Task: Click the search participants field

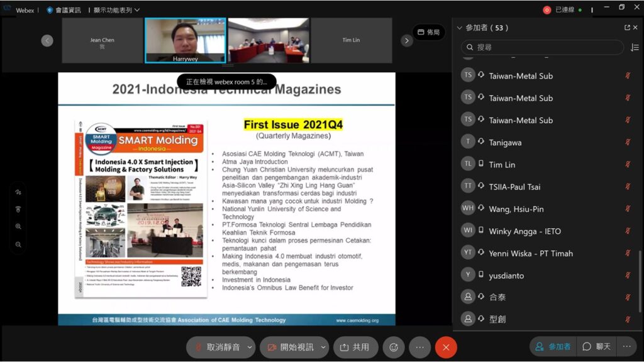Action: click(x=543, y=47)
